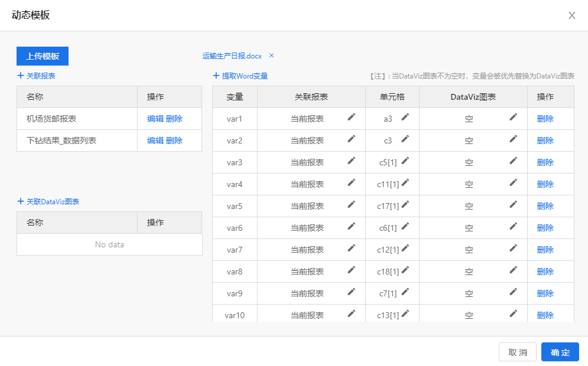Image resolution: width=588 pixels, height=366 pixels.
Task: Edit the related report for var8
Action: pos(352,270)
